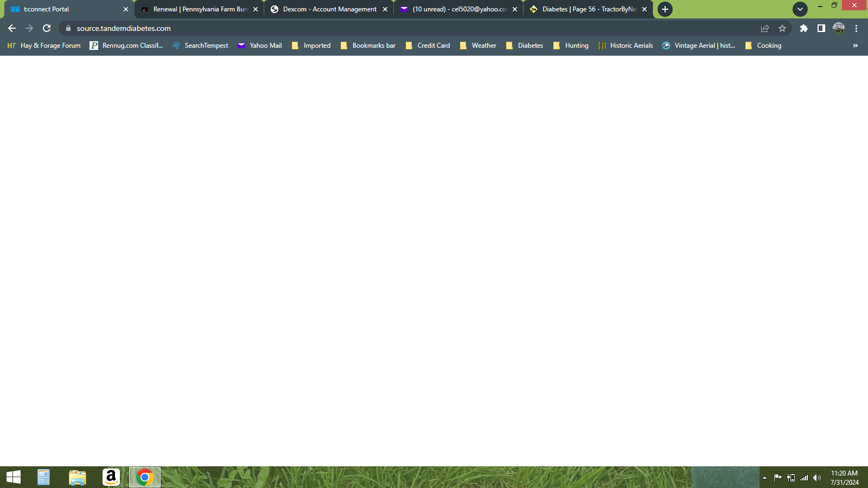The image size is (868, 488).
Task: Reload the current page
Action: pyautogui.click(x=47, y=28)
